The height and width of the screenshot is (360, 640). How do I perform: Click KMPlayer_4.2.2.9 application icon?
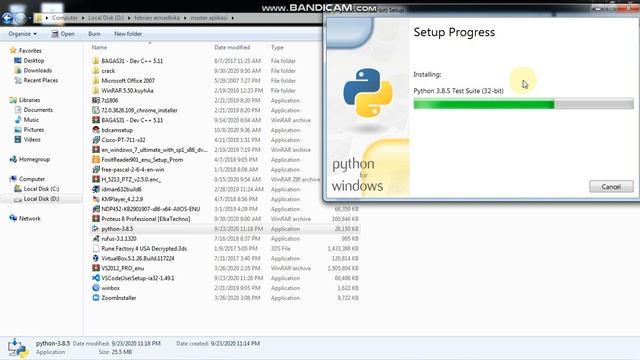point(96,199)
